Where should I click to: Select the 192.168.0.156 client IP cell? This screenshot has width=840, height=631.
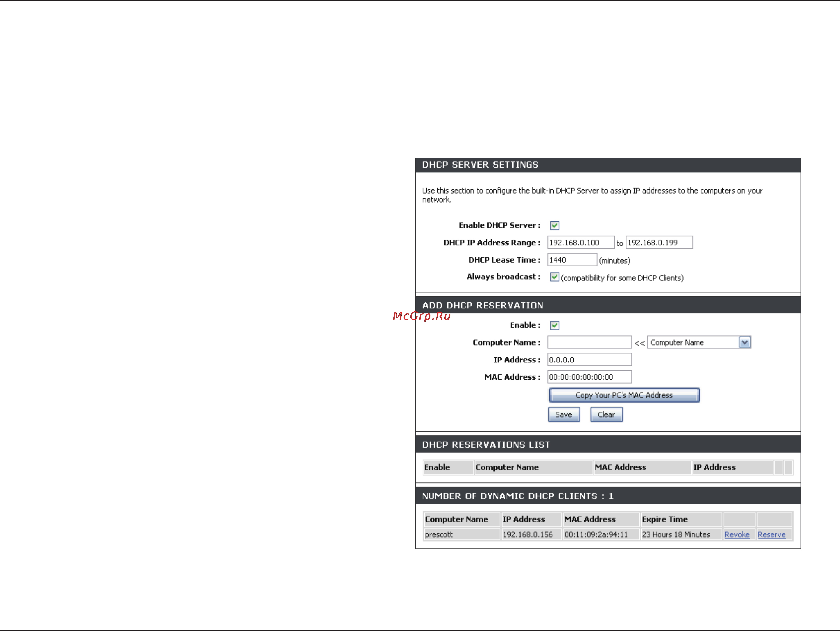531,534
